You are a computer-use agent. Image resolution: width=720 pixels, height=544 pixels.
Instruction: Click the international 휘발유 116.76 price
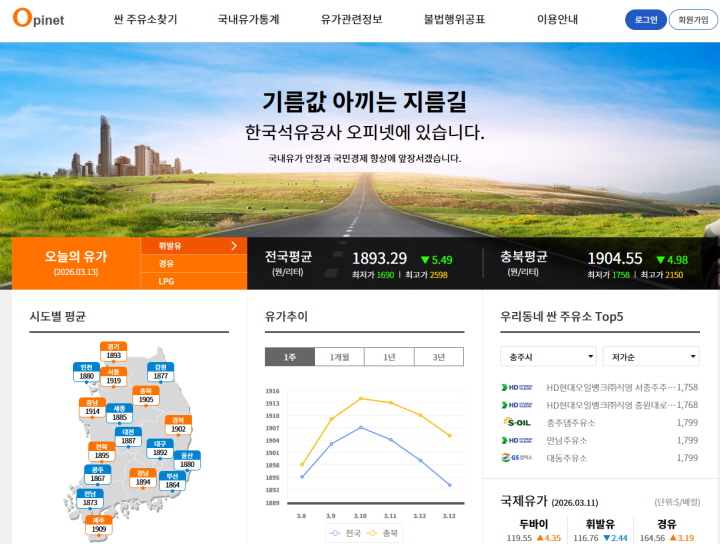tap(586, 538)
